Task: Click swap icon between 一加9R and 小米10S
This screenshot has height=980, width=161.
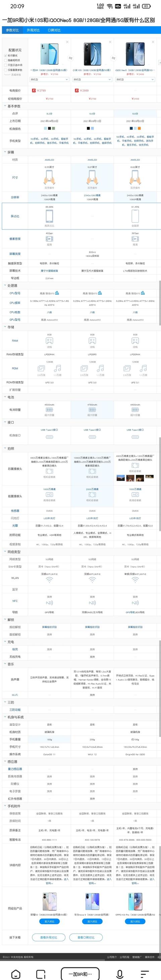Action: click(x=71, y=58)
